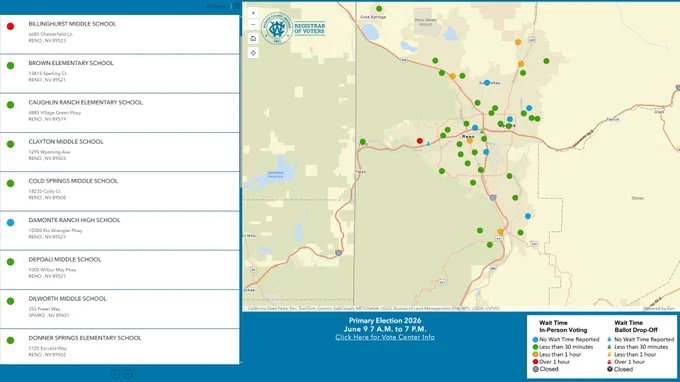Click Ballot Drop-Off 'Less than 30 minutes' legend entry

click(637, 347)
